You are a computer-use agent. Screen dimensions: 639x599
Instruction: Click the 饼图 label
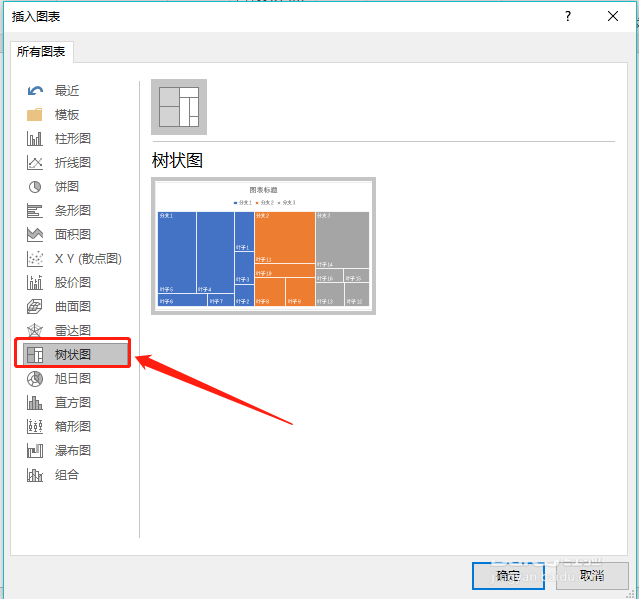67,187
